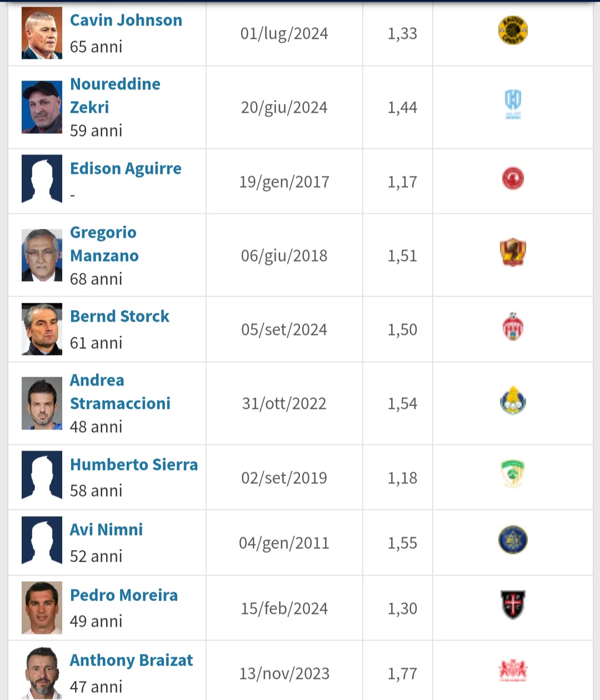Open Bernd Storck's profile link
600x700 pixels.
pyautogui.click(x=119, y=316)
